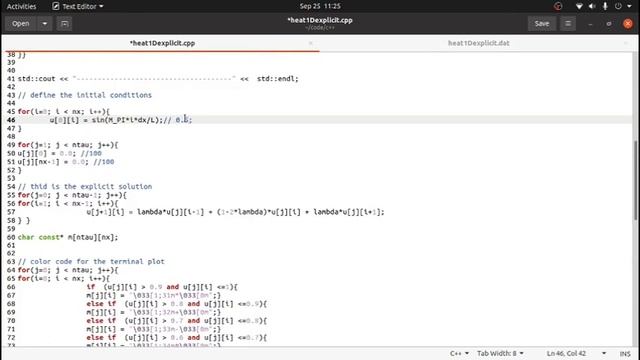Screen dimensions: 640x360
Task: Click the microphone tray icon
Action: (605, 6)
